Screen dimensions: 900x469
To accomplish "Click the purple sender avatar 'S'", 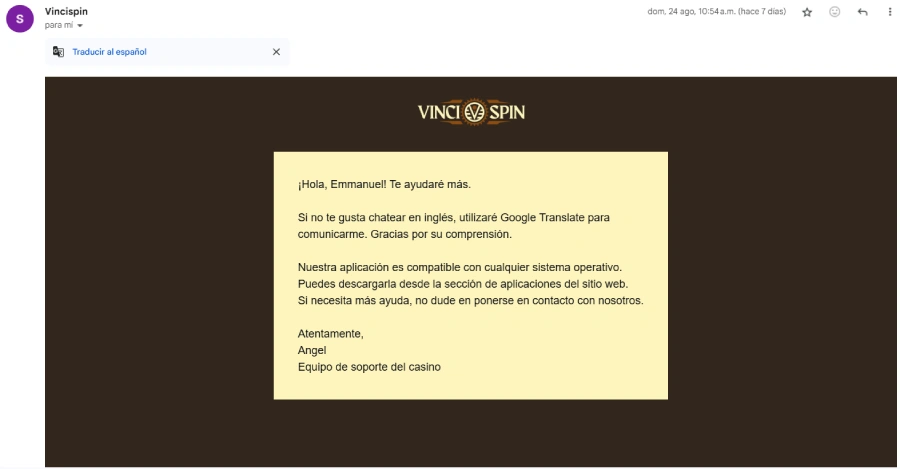I will [20, 18].
